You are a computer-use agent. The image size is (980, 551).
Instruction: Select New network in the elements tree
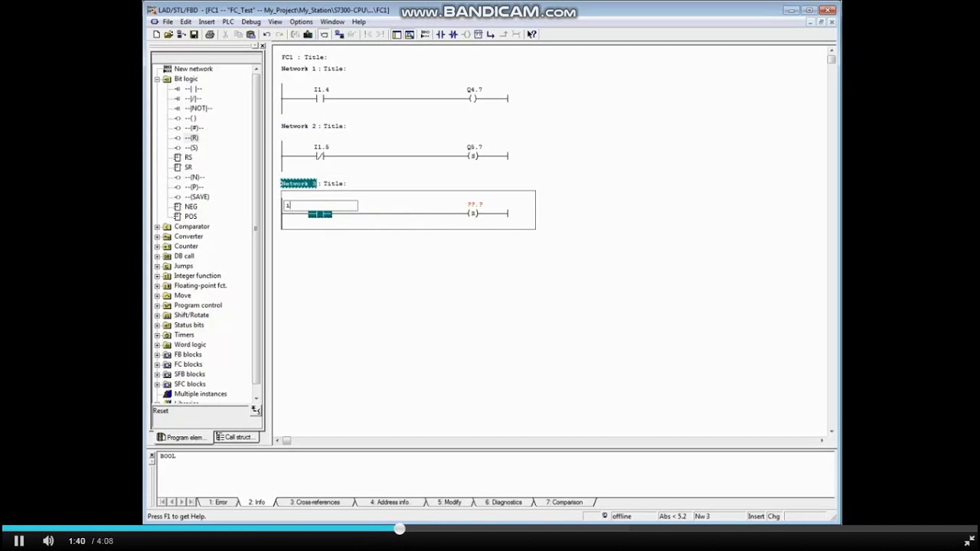(x=193, y=69)
